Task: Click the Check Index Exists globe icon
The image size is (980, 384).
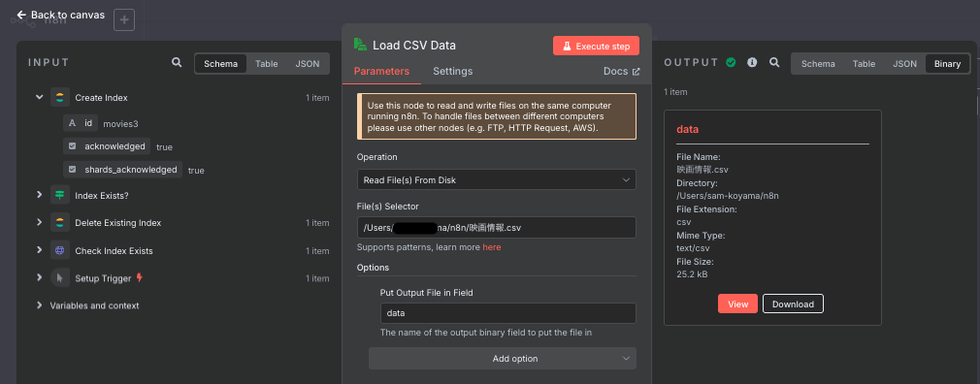Action: [x=60, y=250]
